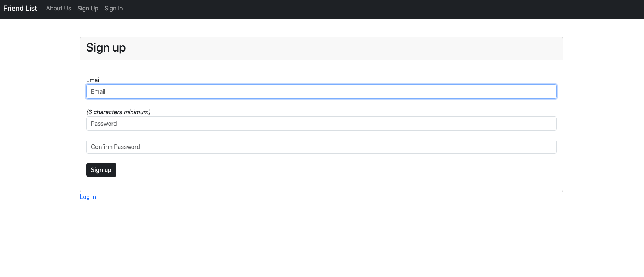This screenshot has width=644, height=277.
Task: Click the gray card header background
Action: coord(336,49)
